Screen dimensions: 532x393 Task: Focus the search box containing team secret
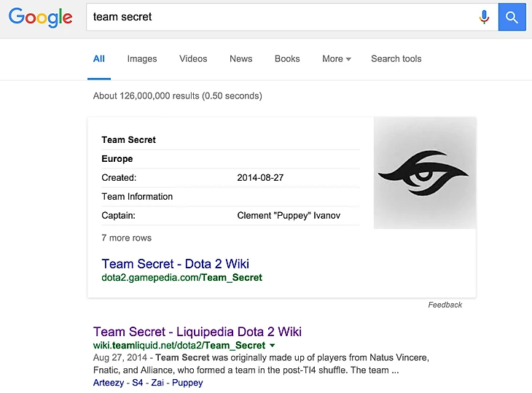point(277,17)
